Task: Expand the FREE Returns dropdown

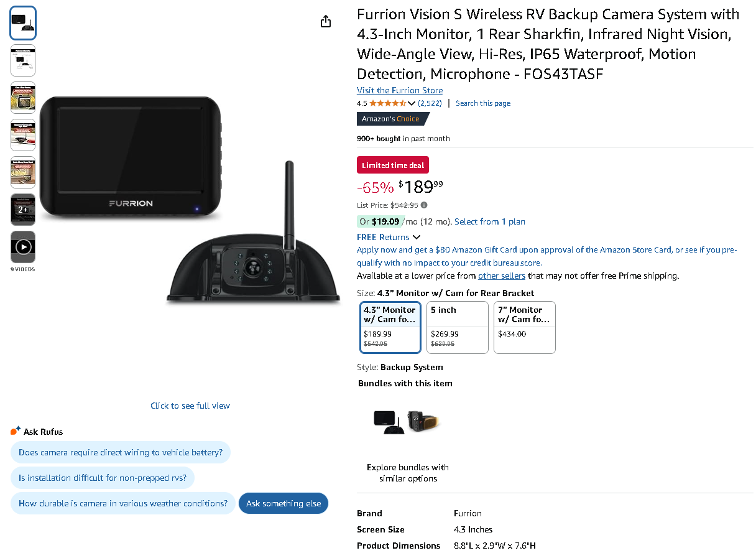Action: click(x=416, y=237)
